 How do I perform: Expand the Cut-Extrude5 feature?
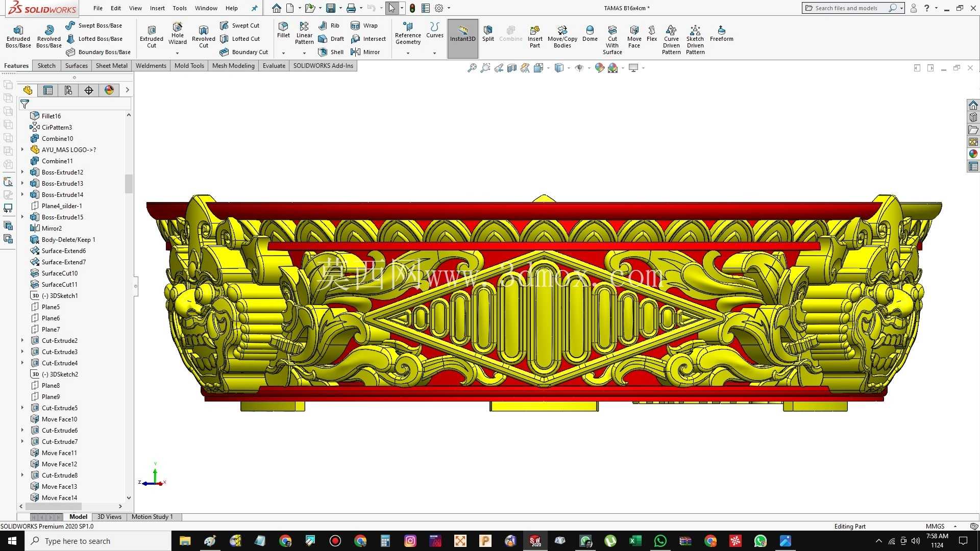click(x=22, y=408)
